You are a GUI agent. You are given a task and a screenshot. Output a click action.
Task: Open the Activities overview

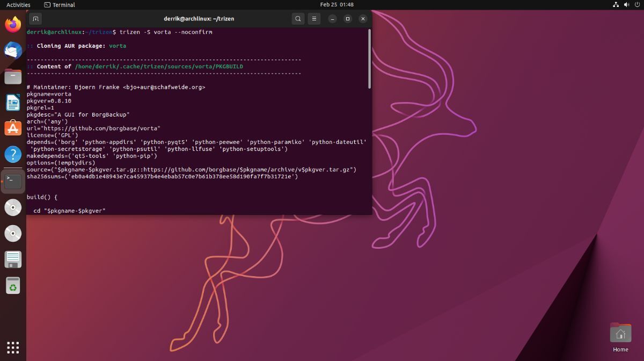pyautogui.click(x=18, y=4)
